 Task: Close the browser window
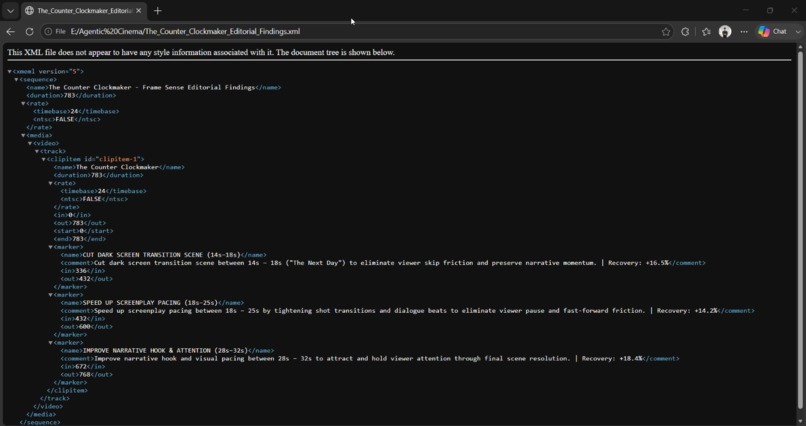[x=794, y=10]
